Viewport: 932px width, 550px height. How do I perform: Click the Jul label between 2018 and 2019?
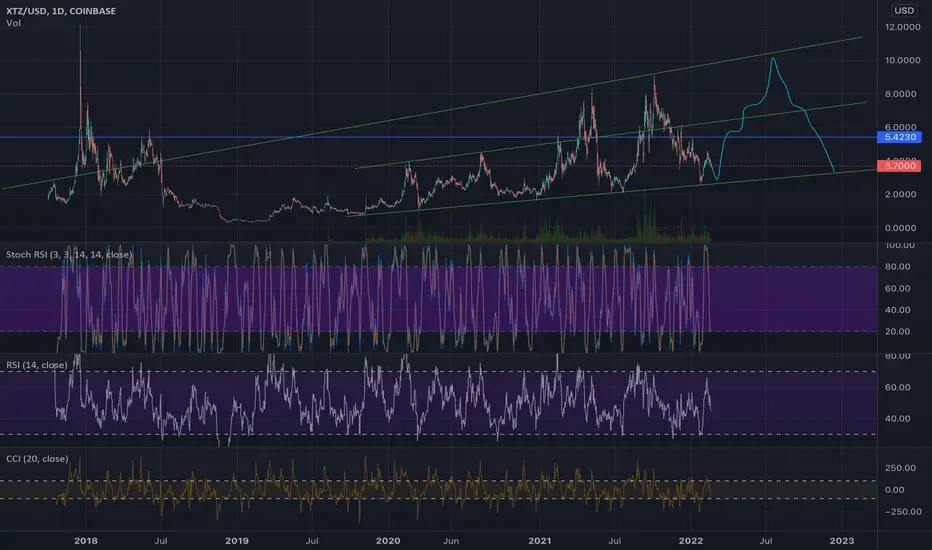tap(160, 540)
